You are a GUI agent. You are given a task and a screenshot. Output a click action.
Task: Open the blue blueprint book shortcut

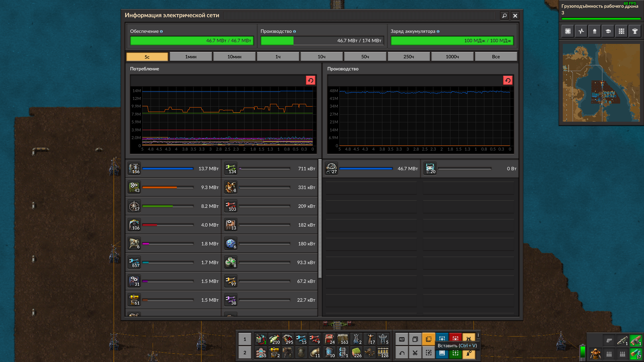click(x=442, y=353)
